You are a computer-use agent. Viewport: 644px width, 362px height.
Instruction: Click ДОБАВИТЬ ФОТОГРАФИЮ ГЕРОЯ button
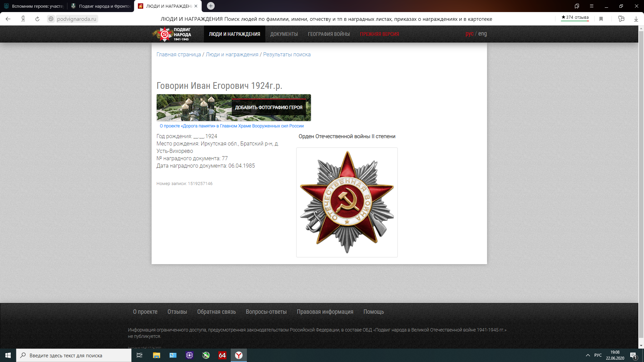[x=269, y=108]
